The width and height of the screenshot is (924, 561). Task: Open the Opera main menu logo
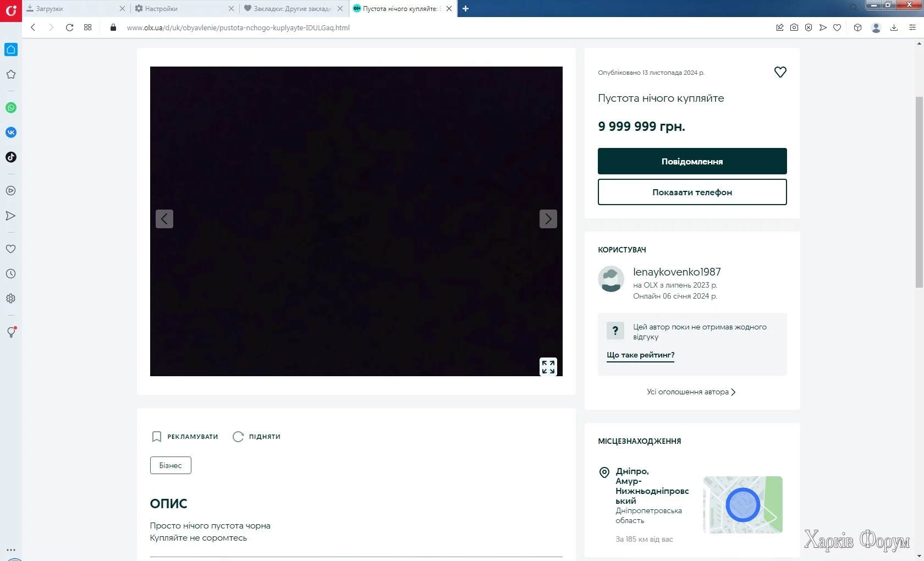(x=11, y=10)
